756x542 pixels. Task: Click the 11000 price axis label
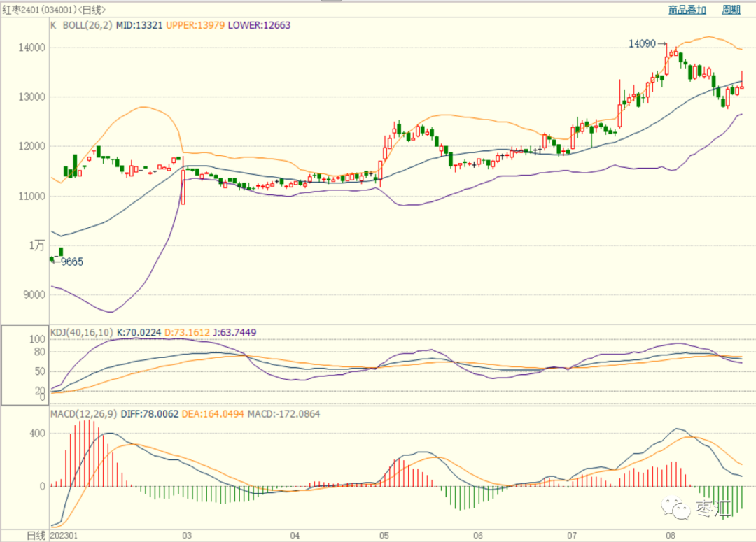pos(31,196)
